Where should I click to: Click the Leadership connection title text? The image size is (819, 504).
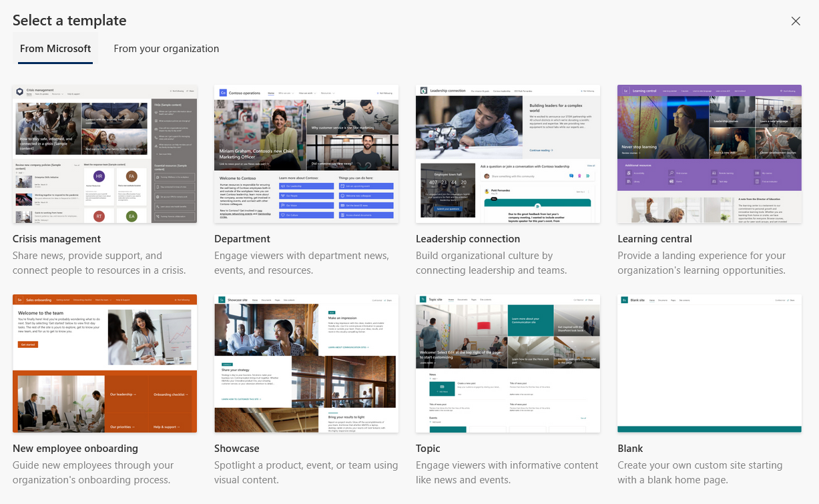[x=468, y=239]
